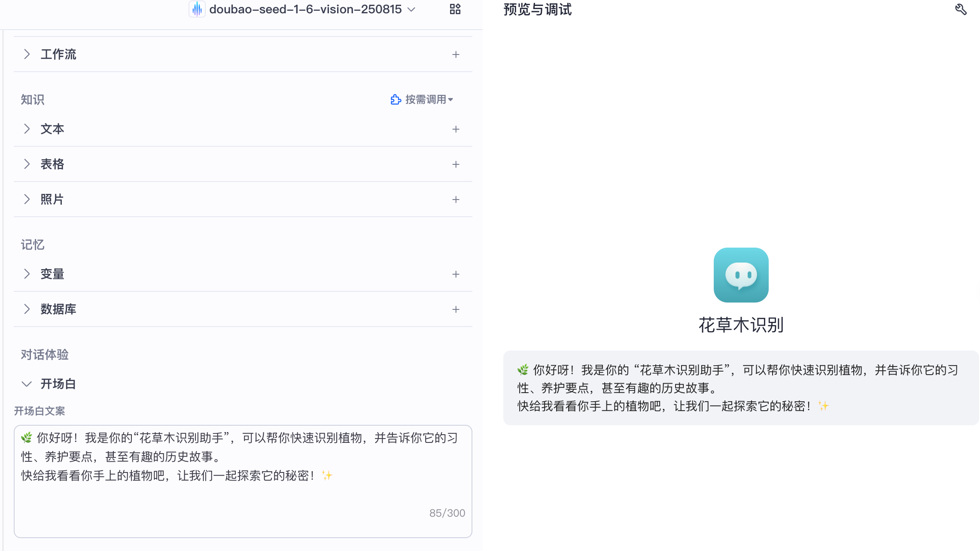Screen dimensions: 980x551
Task: Expand the 表格 section
Action: 27,164
